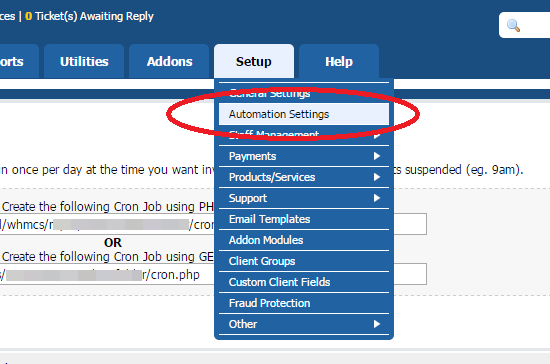This screenshot has width=550, height=364.
Task: Click the GET cron.php command field
Action: pos(213,274)
